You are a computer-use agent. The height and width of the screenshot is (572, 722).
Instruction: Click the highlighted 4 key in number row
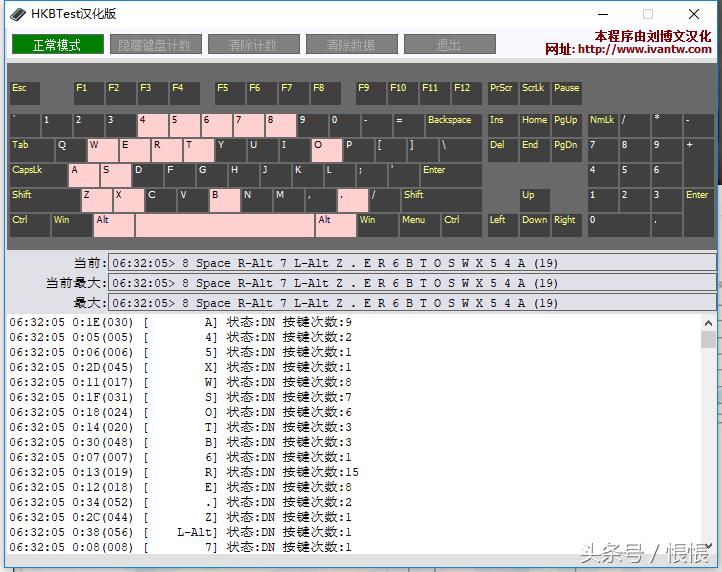[153, 126]
